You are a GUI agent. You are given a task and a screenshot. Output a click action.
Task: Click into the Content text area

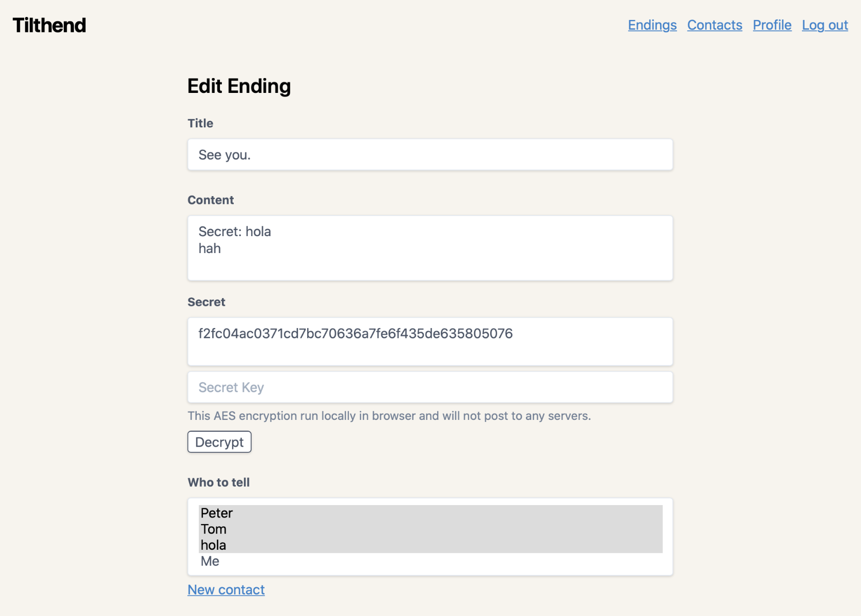[x=429, y=248]
